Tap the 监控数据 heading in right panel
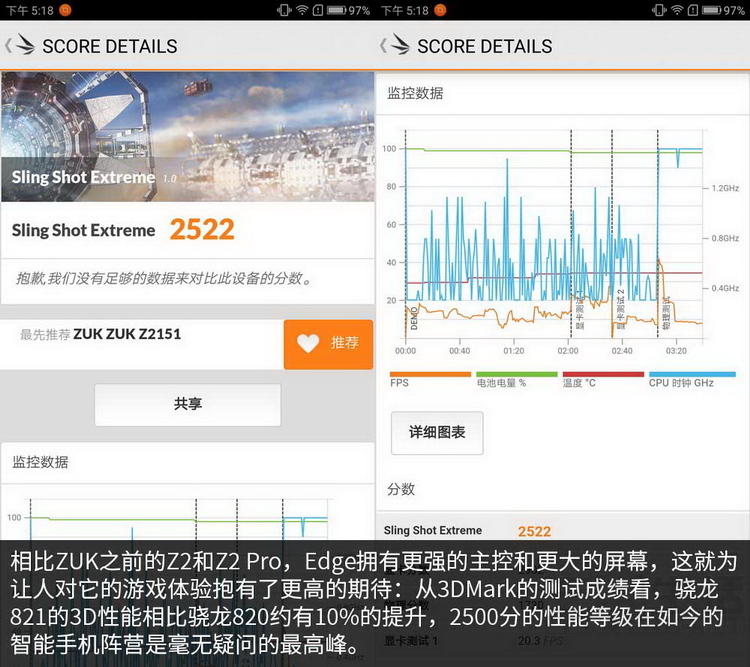The width and height of the screenshot is (750, 667). 415,93
